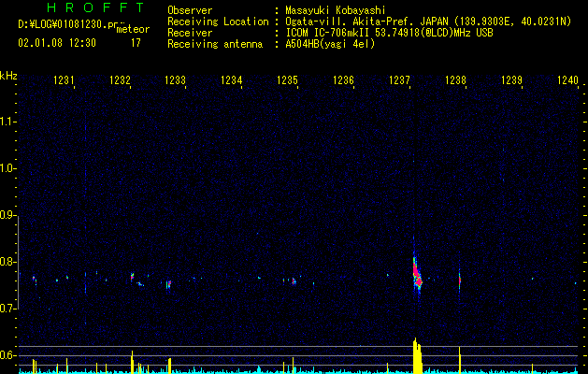Viewport: 588px width, 374px height.
Task: Click time marker 1239
Action: tap(511, 79)
